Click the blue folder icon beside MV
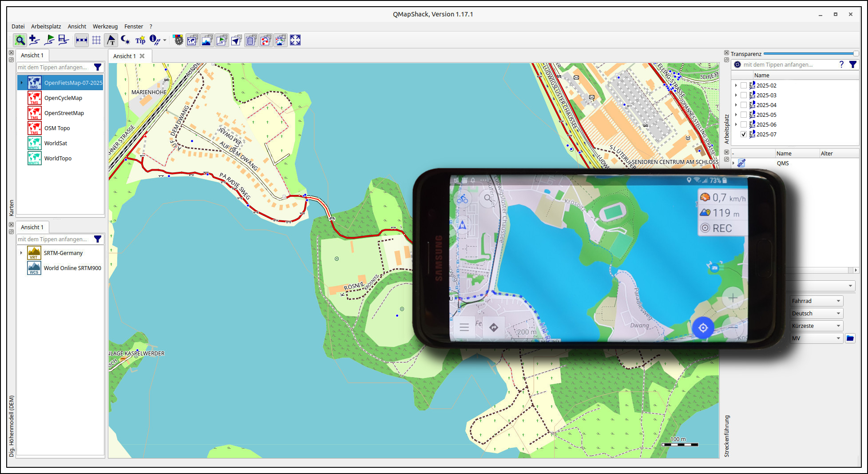 tap(850, 338)
